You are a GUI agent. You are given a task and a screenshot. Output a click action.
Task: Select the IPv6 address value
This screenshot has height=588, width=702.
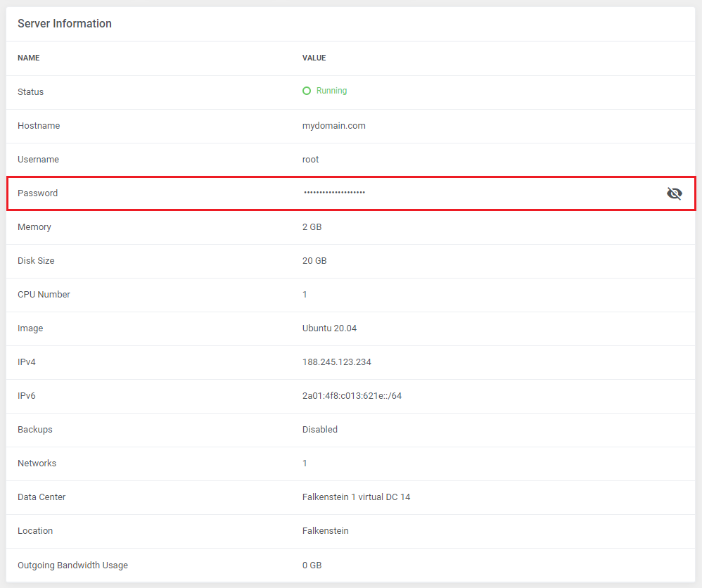point(352,396)
